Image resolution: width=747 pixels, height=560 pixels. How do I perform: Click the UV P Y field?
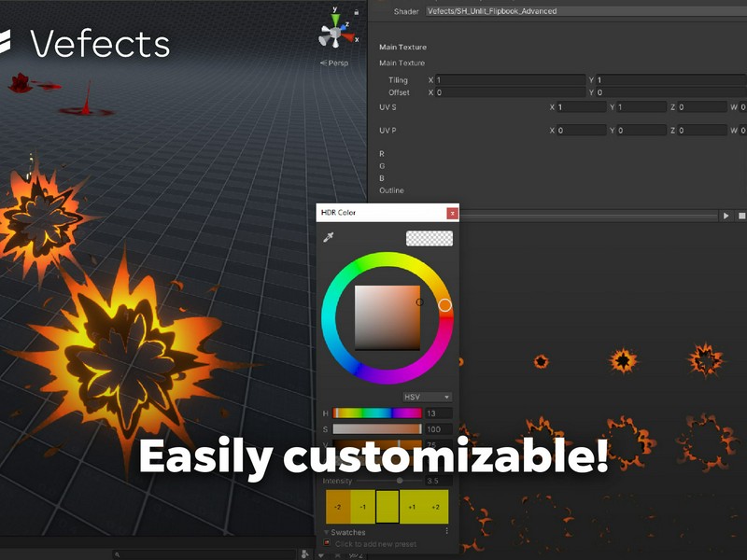641,130
